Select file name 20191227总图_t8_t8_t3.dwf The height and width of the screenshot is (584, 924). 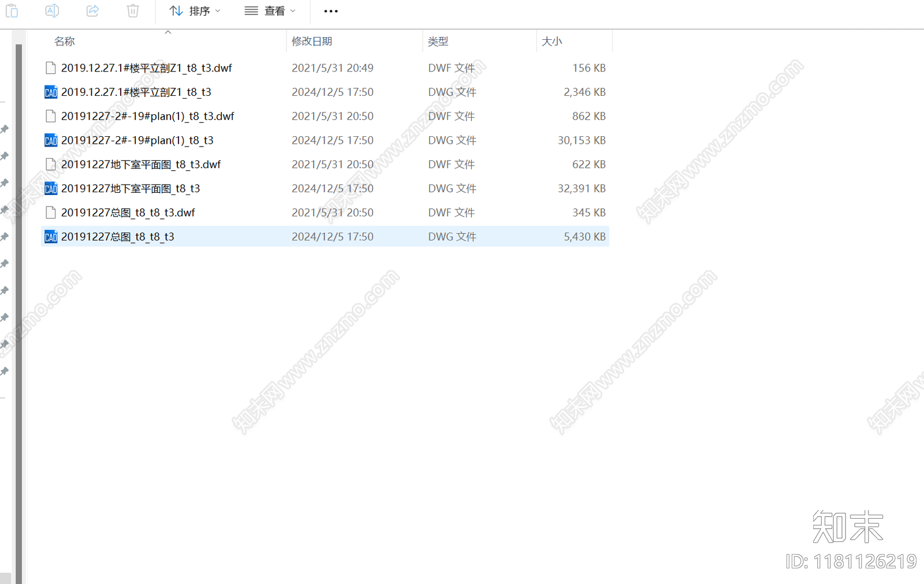tap(128, 213)
